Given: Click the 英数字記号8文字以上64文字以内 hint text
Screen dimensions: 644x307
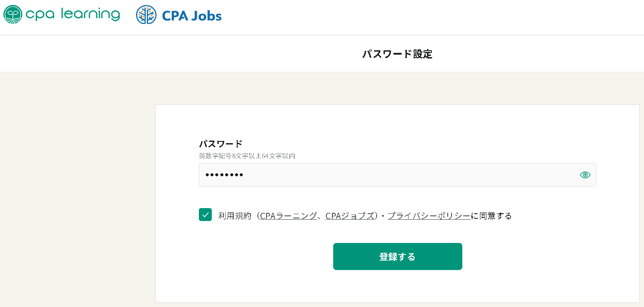Looking at the screenshot, I should point(247,156).
